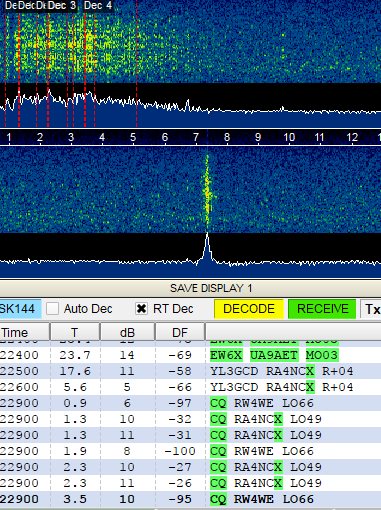Select the Dec 4 marker label
This screenshot has height=510, width=381.
[98, 5]
